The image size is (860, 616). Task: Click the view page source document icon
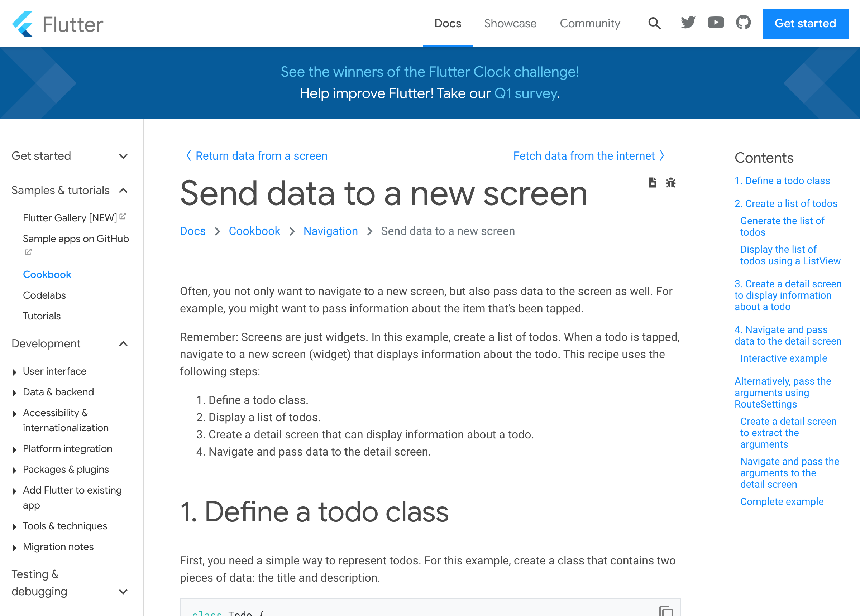point(652,183)
